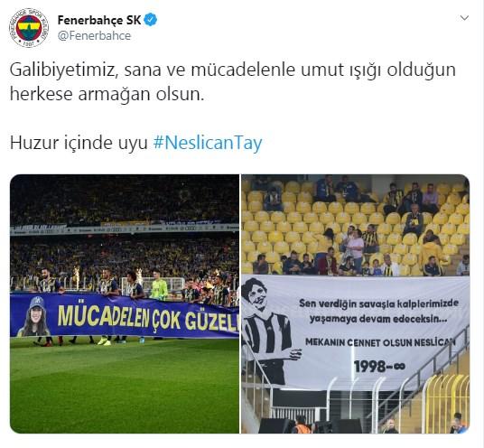Open the Fenerbahçe SK display name
The height and width of the screenshot is (448, 484).
pos(99,21)
